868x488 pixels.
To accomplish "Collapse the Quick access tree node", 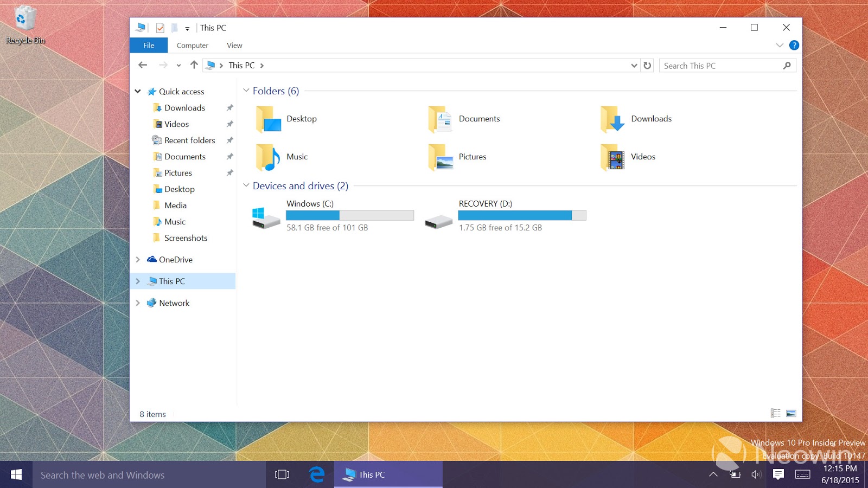I will click(138, 92).
